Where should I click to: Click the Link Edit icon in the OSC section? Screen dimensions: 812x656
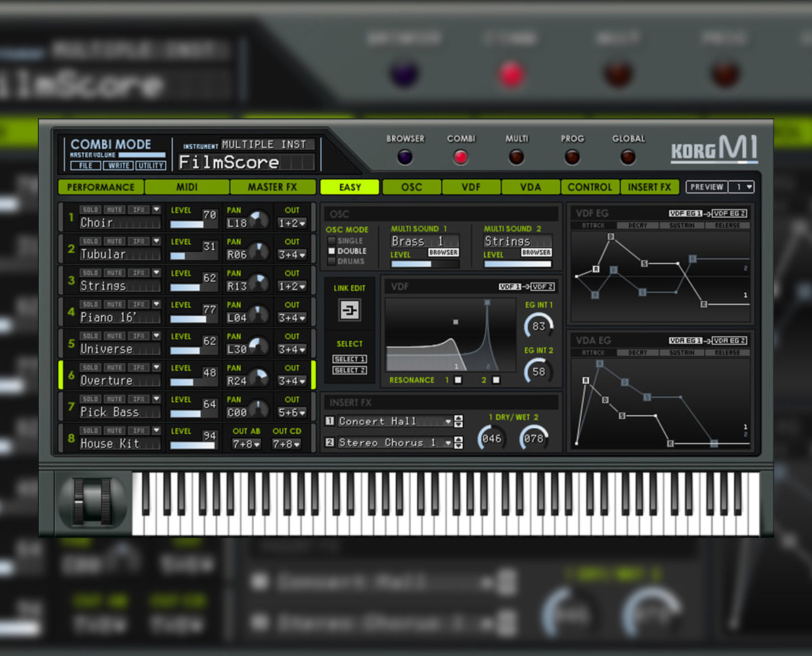pos(350,311)
